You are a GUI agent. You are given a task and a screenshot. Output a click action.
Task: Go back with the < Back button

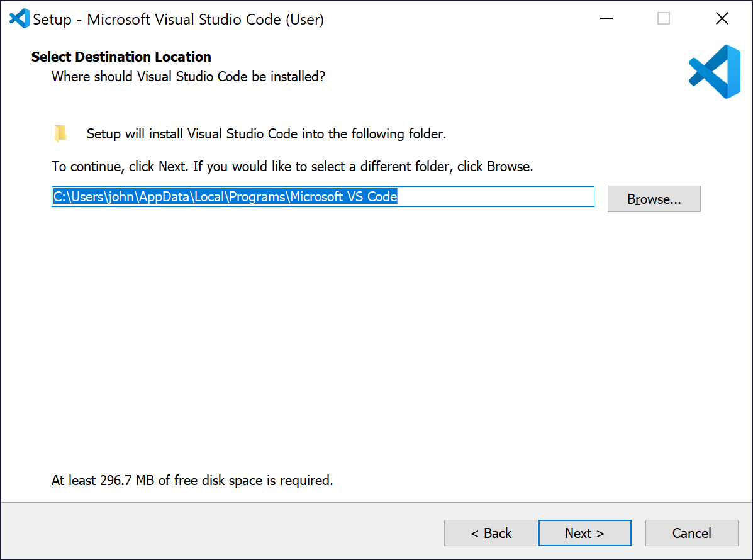490,532
